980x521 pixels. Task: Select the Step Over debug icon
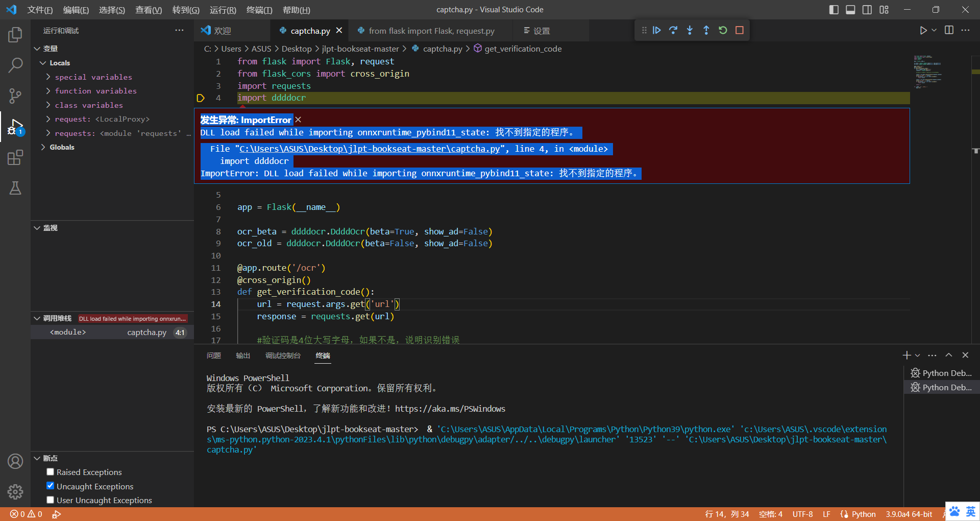coord(673,30)
